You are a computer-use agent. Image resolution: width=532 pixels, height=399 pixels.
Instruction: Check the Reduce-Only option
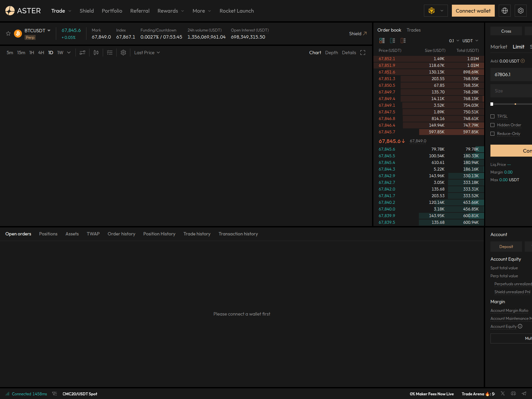[492, 134]
